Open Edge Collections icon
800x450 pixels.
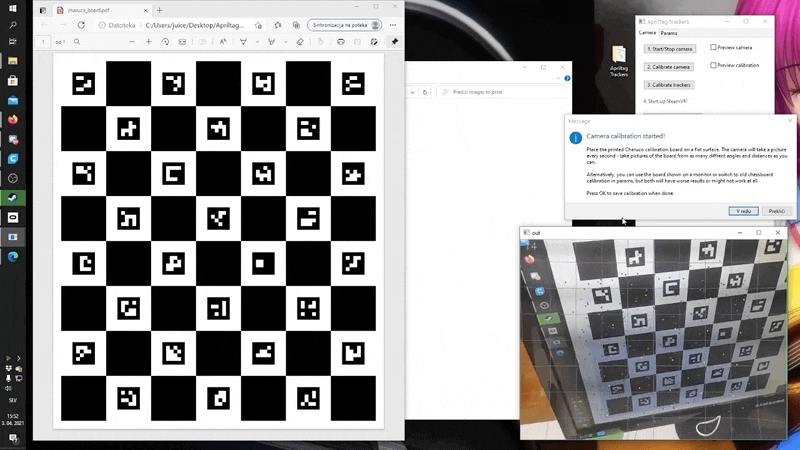pyautogui.click(x=296, y=25)
